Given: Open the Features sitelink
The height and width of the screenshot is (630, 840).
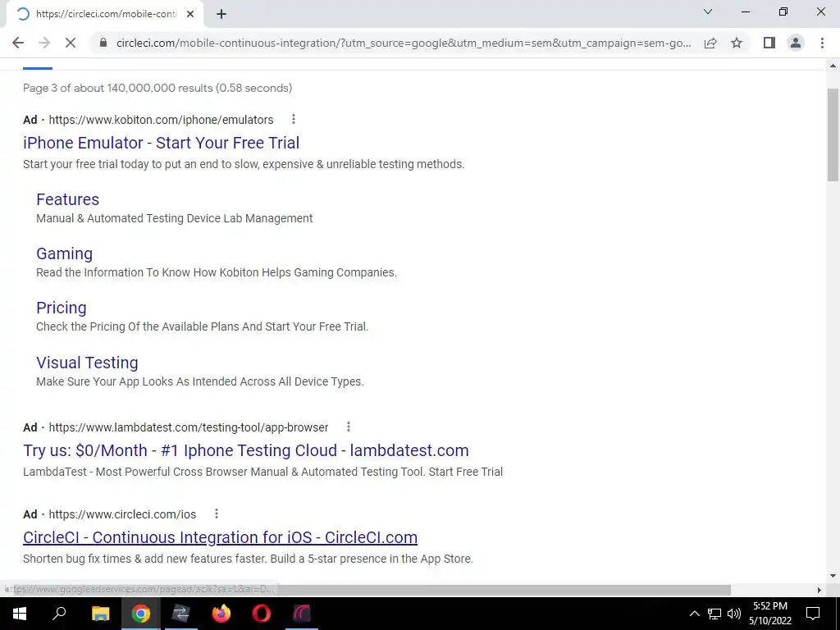Looking at the screenshot, I should click(x=67, y=199).
